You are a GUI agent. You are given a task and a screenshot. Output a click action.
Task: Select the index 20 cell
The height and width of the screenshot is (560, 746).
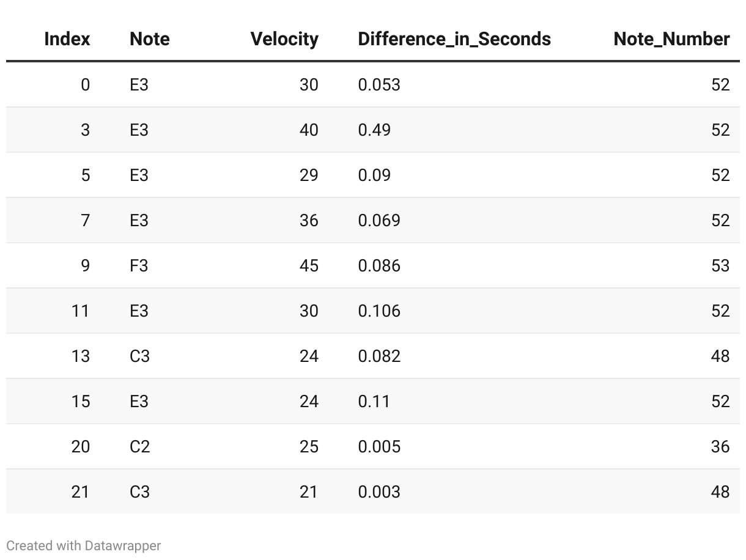[x=80, y=446]
